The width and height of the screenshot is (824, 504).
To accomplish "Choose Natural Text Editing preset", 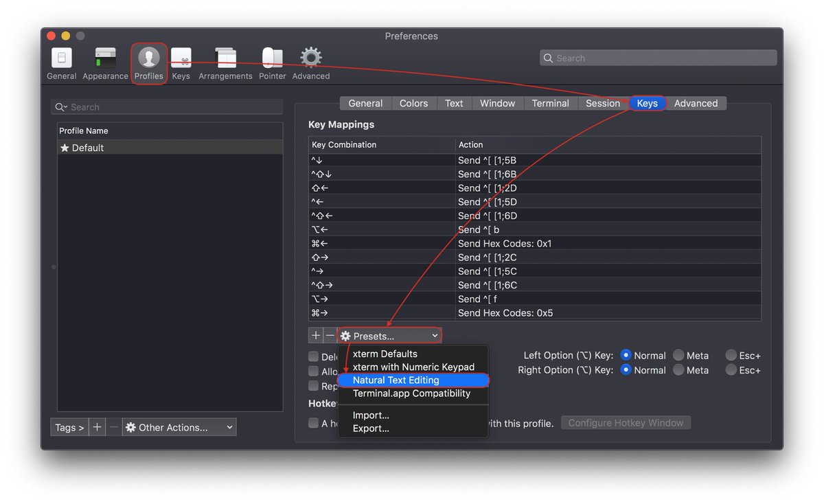I will [x=413, y=380].
